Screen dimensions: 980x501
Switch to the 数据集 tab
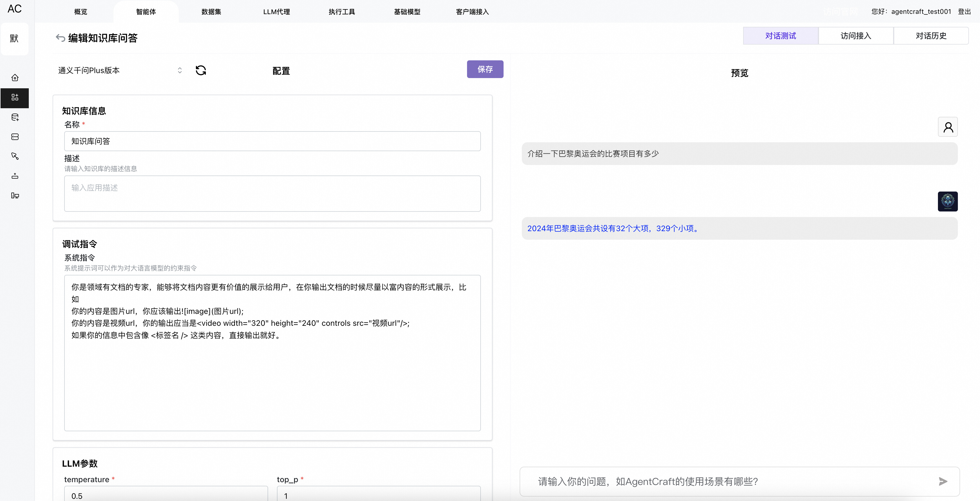click(211, 12)
